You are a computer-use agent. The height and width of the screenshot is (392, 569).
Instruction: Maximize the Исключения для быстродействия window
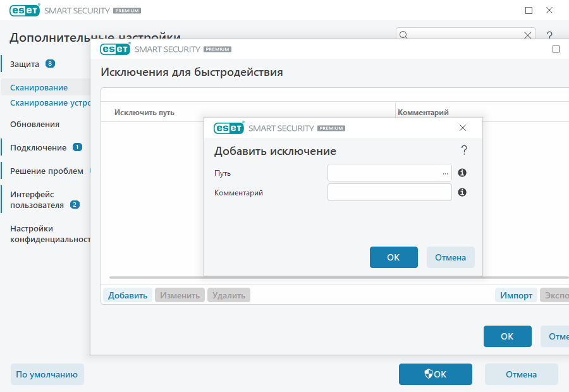coord(556,49)
